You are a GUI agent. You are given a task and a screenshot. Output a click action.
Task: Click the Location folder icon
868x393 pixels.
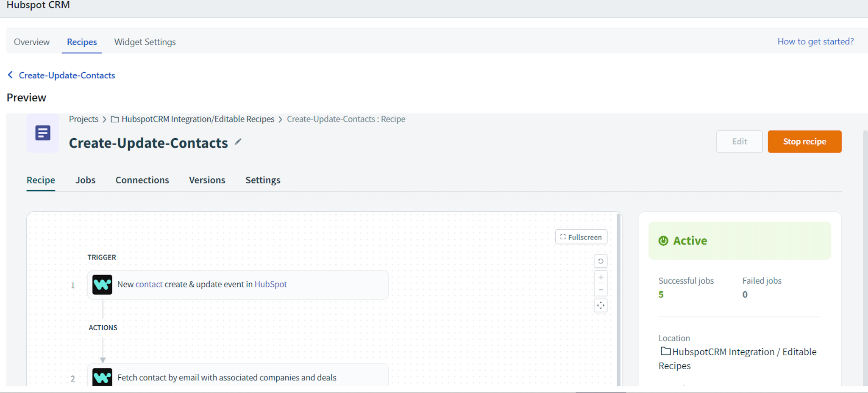pos(666,351)
